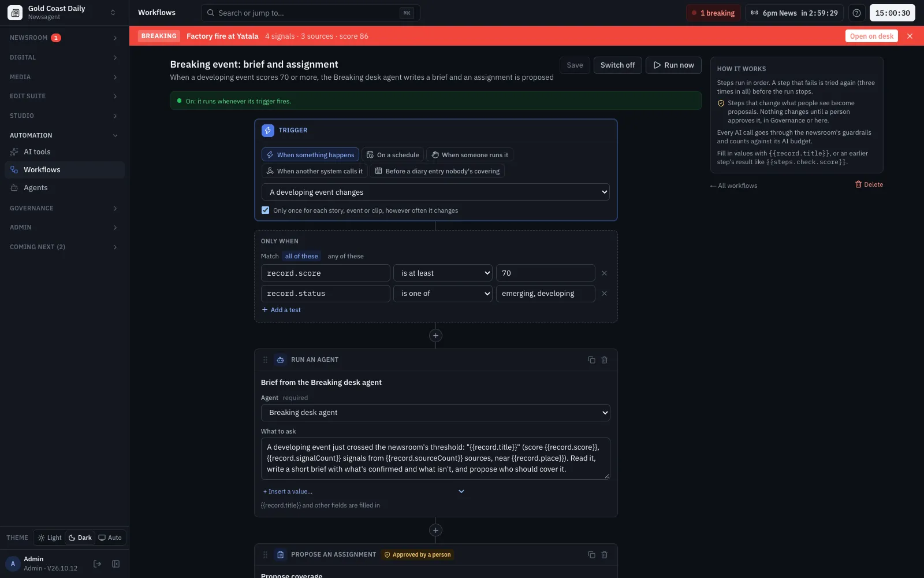Toggle the Only once for each story checkbox

pyautogui.click(x=266, y=210)
